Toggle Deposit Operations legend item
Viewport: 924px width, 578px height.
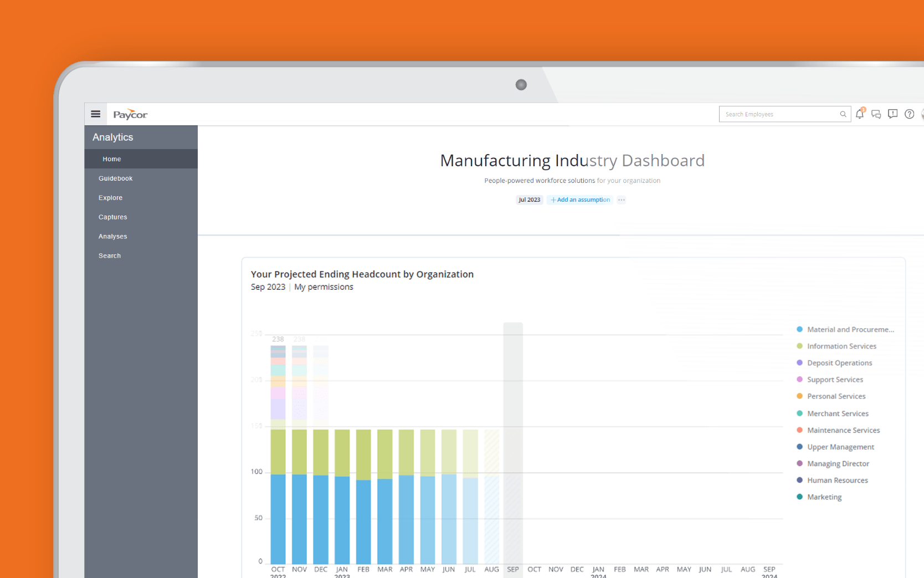834,363
